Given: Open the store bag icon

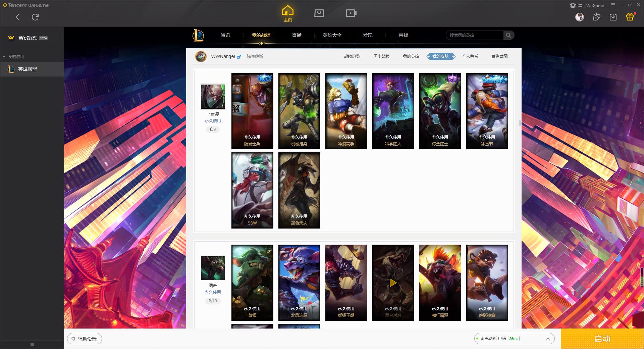Looking at the screenshot, I should [319, 13].
